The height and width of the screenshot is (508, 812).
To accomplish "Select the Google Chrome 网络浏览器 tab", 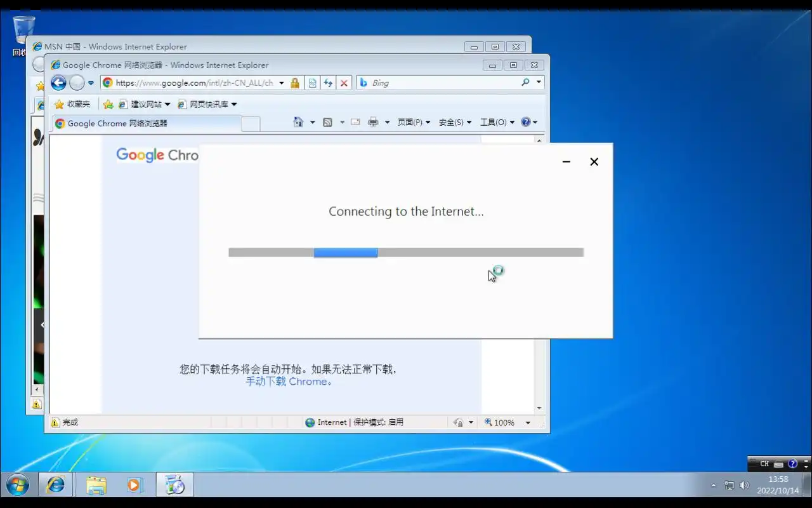I will click(x=147, y=123).
